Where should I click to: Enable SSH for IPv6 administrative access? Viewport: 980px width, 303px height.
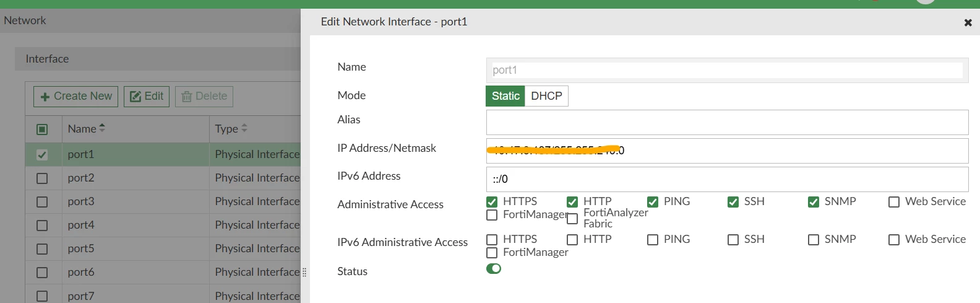click(x=733, y=240)
